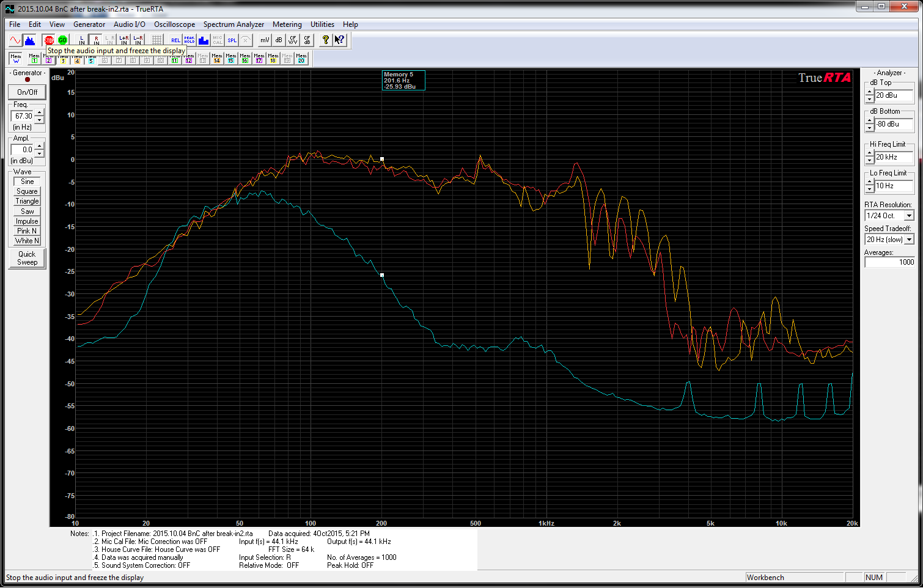Click the Ampl value field
Image resolution: width=923 pixels, height=588 pixels.
23,150
